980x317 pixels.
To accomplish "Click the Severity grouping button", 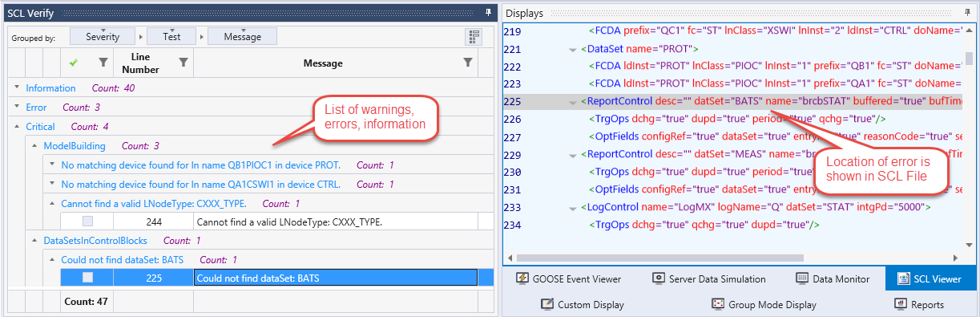I will [x=103, y=37].
